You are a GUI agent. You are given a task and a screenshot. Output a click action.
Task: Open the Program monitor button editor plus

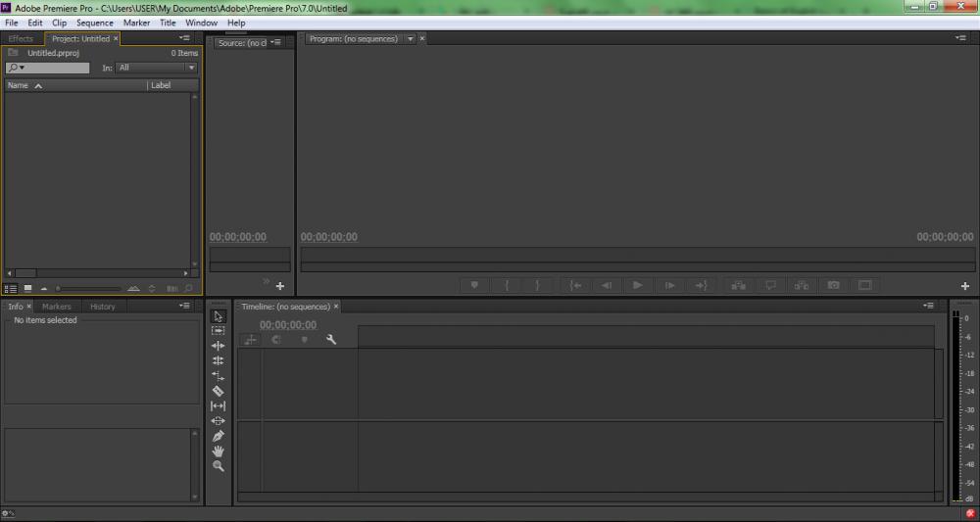[965, 286]
